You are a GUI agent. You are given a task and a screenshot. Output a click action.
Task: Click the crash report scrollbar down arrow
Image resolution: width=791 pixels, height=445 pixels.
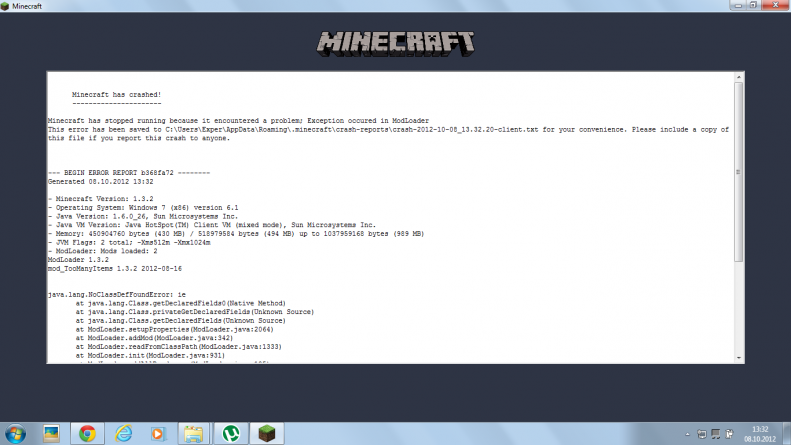[739, 358]
